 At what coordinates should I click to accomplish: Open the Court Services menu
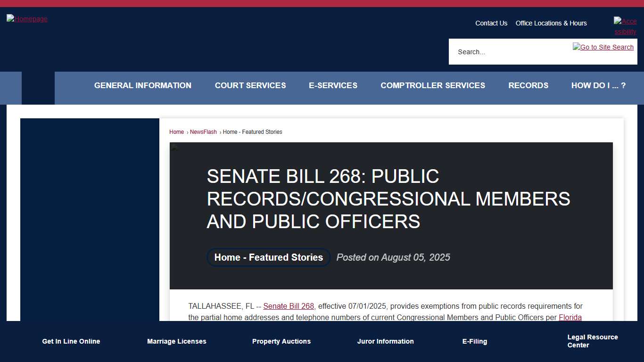(x=250, y=85)
